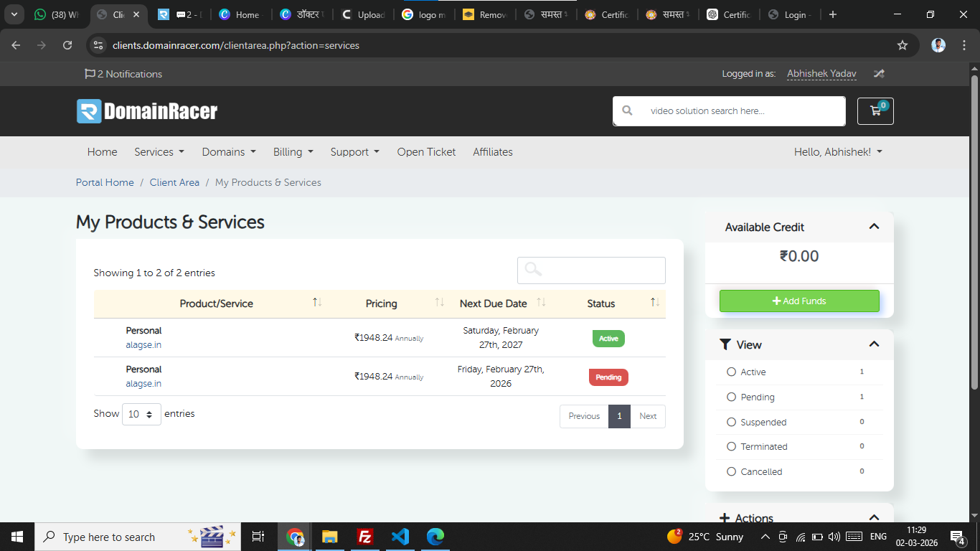980x551 pixels.
Task: Select the Active view filter radio
Action: 732,372
